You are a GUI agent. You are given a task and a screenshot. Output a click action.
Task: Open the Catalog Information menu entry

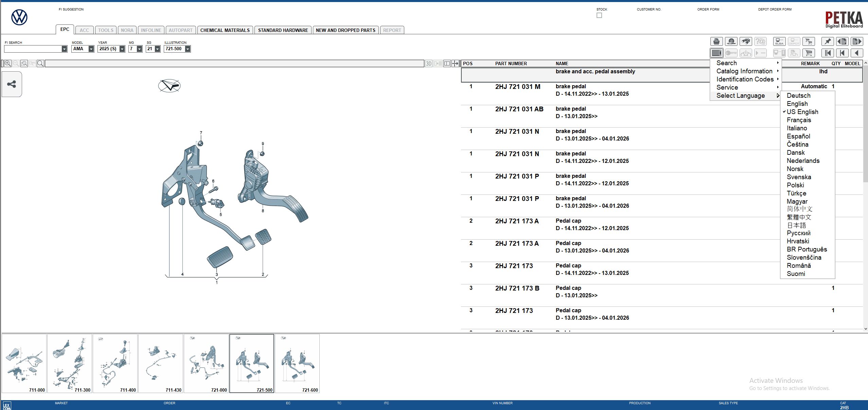745,71
